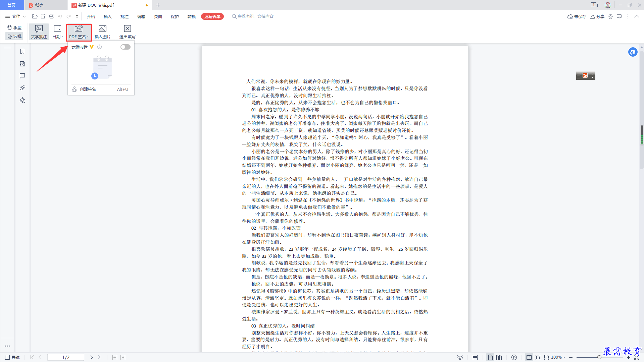Viewport: 644px width, 362px height.
Task: Click the cloud sync help question icon
Action: pos(99,47)
